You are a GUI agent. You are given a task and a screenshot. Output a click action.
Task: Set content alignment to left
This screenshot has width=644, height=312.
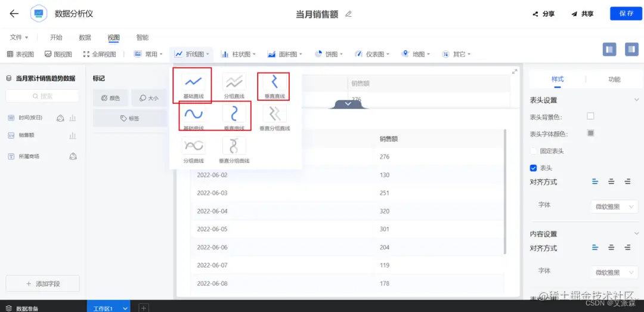pyautogui.click(x=595, y=247)
